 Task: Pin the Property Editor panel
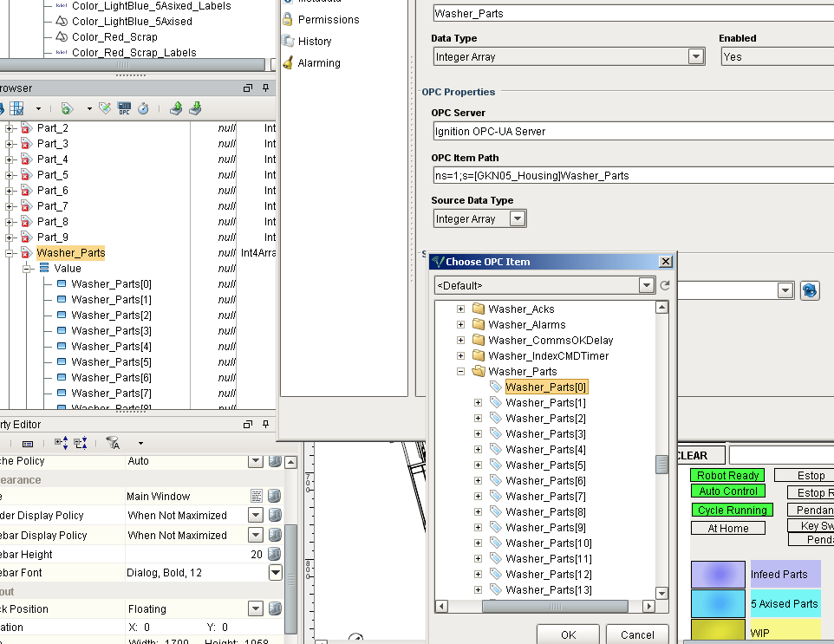(264, 425)
